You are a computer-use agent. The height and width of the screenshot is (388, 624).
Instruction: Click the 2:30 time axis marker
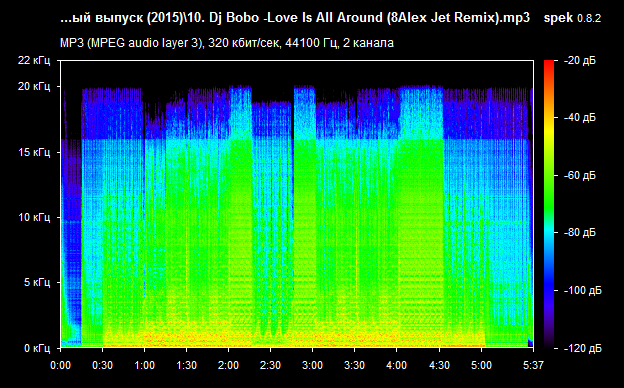pos(271,365)
